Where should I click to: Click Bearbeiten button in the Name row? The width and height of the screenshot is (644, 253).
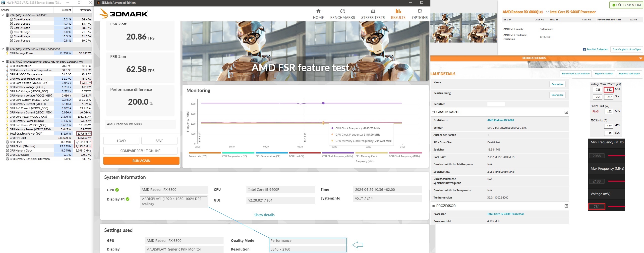click(557, 84)
